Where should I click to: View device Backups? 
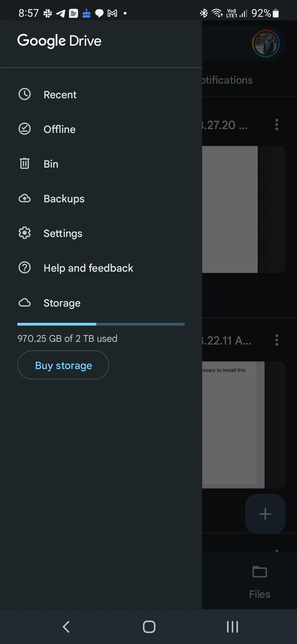pyautogui.click(x=64, y=198)
